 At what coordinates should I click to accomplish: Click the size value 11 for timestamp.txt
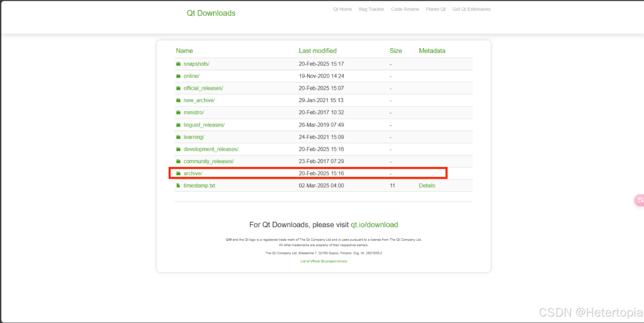click(x=392, y=186)
